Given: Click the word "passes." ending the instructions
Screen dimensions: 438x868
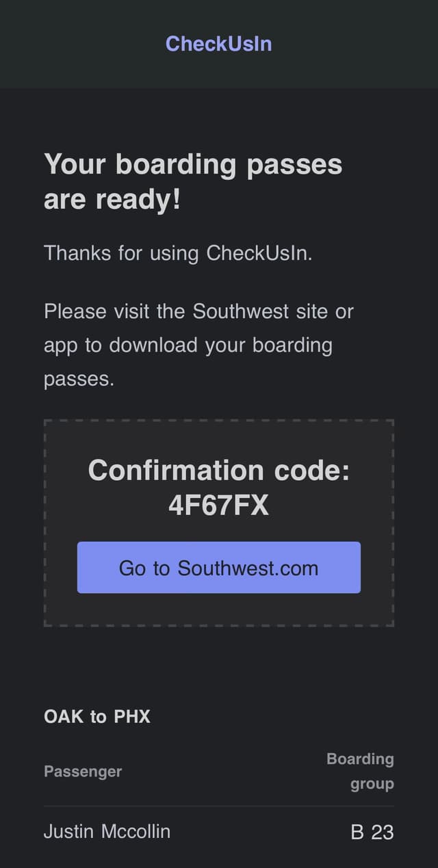Looking at the screenshot, I should tap(79, 378).
